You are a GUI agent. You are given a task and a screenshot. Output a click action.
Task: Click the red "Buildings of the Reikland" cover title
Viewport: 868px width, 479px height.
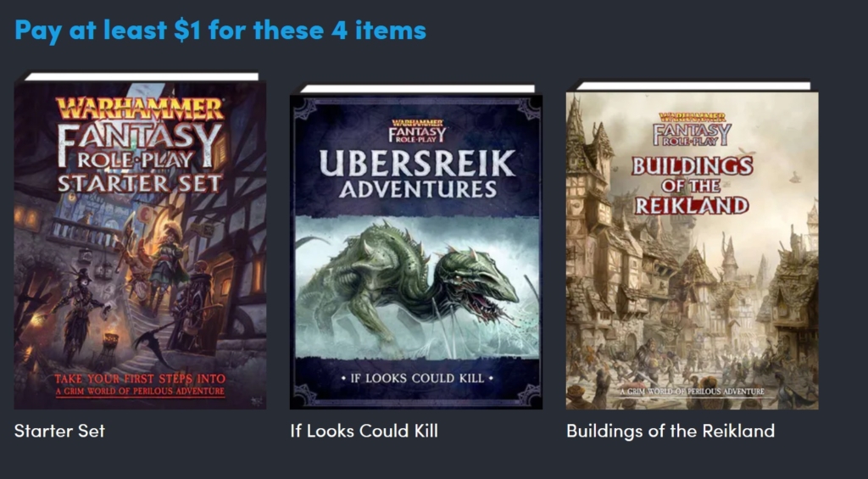(692, 186)
